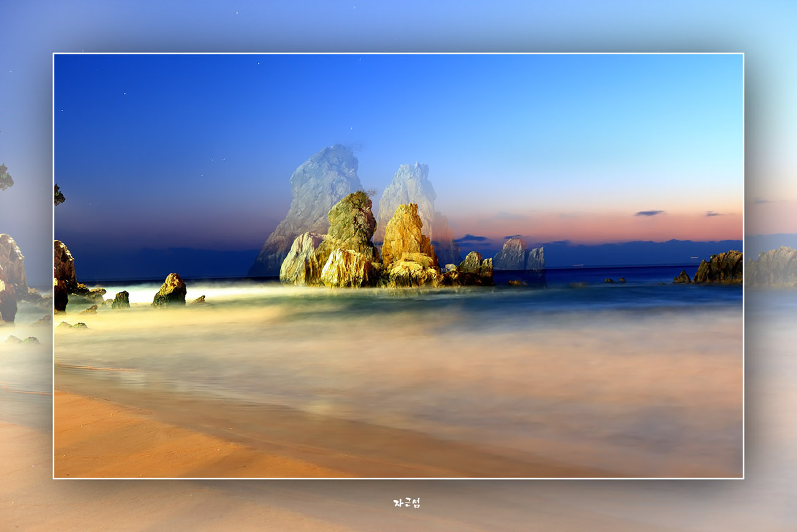Select the dark rocky outcrop at photo's right edge

pos(719,268)
